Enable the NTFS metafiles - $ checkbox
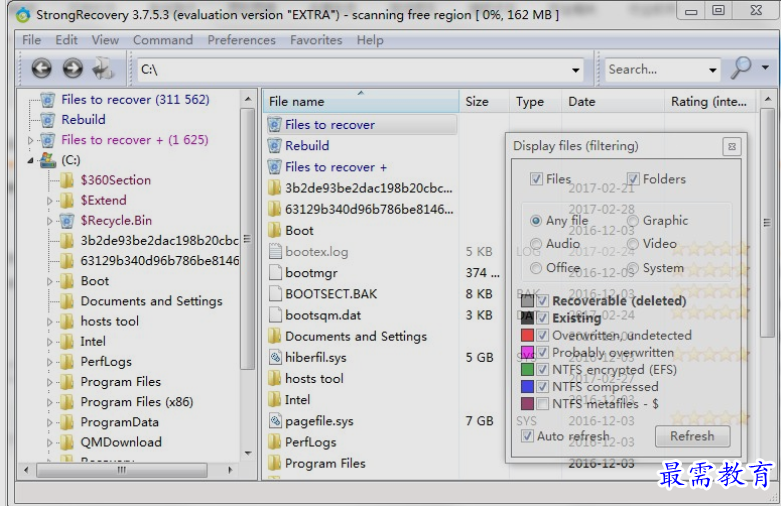 (543, 403)
